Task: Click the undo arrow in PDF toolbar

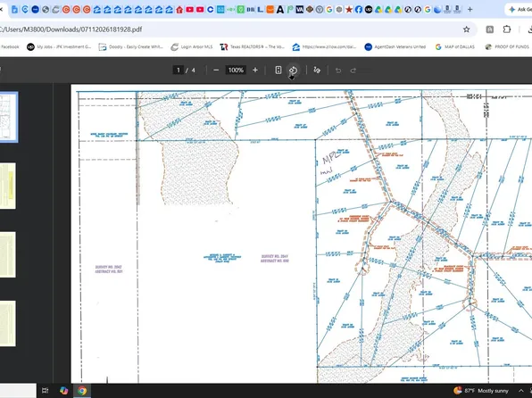Action: [338, 70]
